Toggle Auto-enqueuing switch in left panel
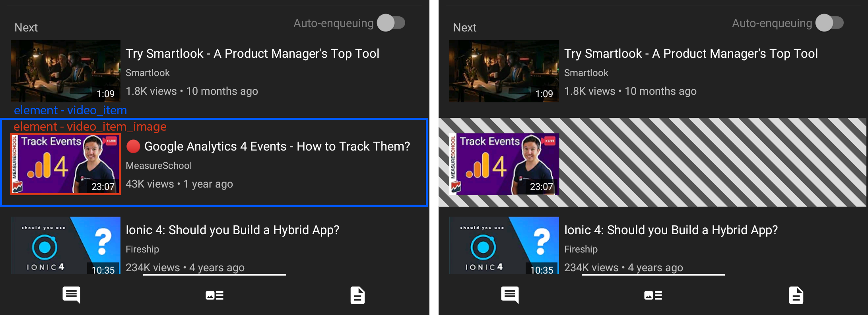Screen dimensions: 868x315 (391, 23)
